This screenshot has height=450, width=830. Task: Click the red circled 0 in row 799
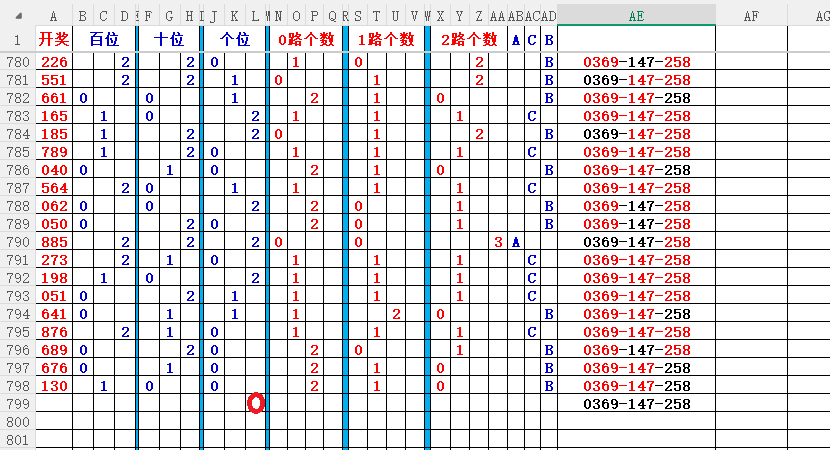(256, 403)
